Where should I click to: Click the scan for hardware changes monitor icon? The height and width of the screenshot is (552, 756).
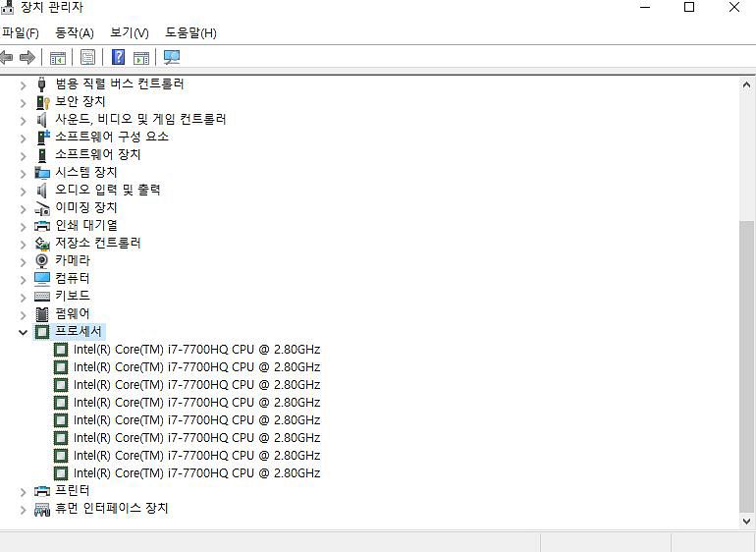click(172, 57)
